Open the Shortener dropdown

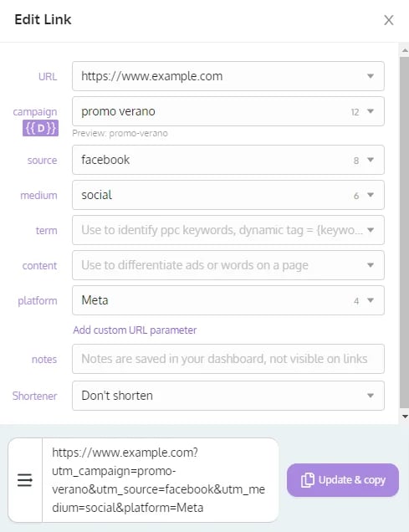click(x=228, y=396)
